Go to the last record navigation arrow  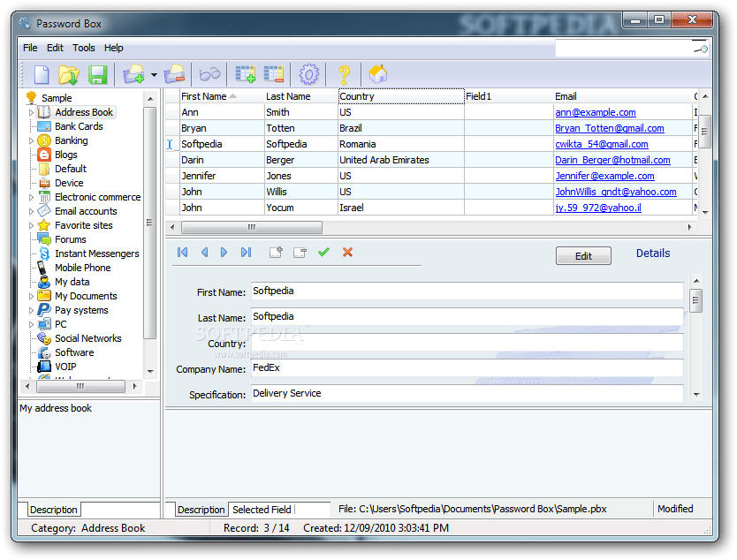(x=246, y=253)
